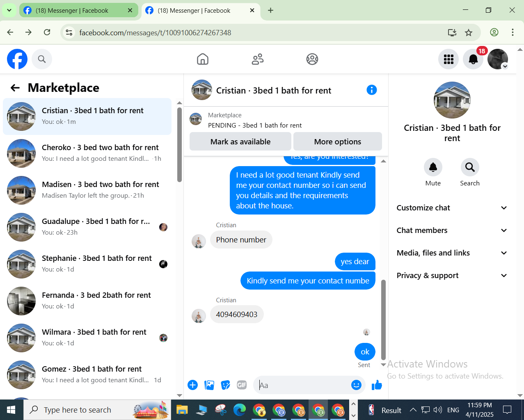The image size is (524, 420).
Task: Click the Facebook search magnifier icon
Action: (x=41, y=59)
